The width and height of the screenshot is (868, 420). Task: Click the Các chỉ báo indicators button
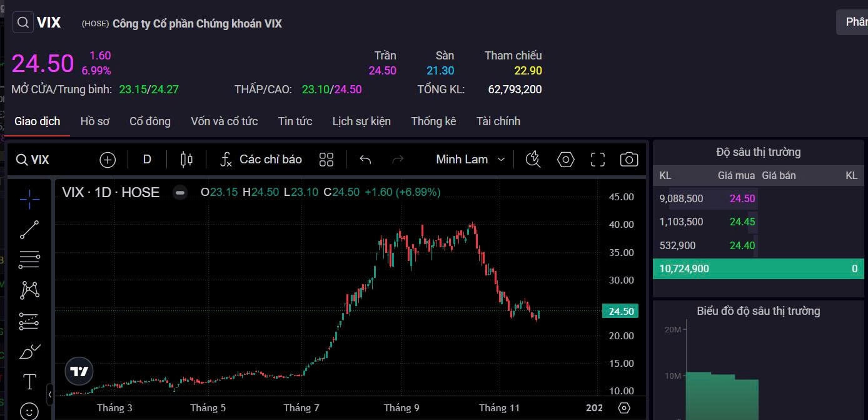pos(261,160)
